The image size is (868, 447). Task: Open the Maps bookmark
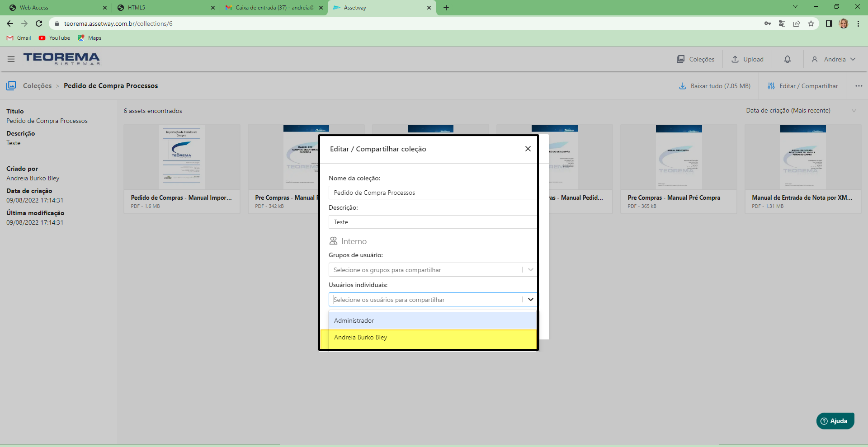[90, 38]
